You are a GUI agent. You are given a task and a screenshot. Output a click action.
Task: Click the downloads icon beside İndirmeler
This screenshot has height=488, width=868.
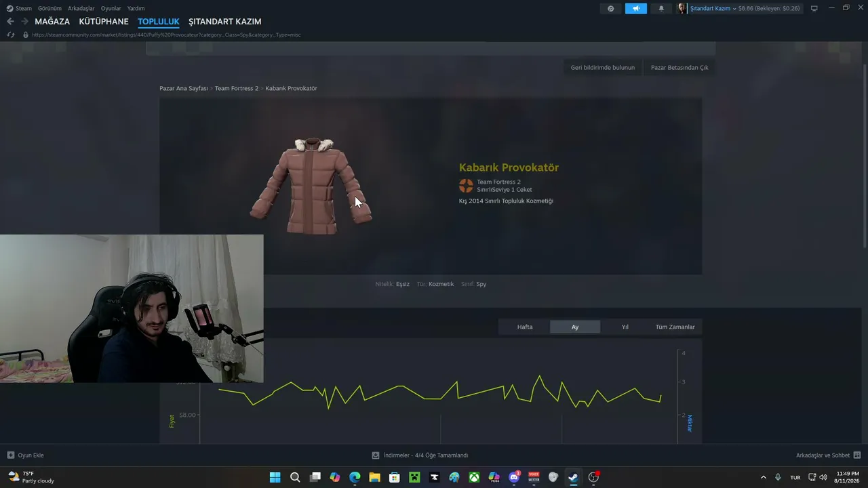tap(376, 455)
